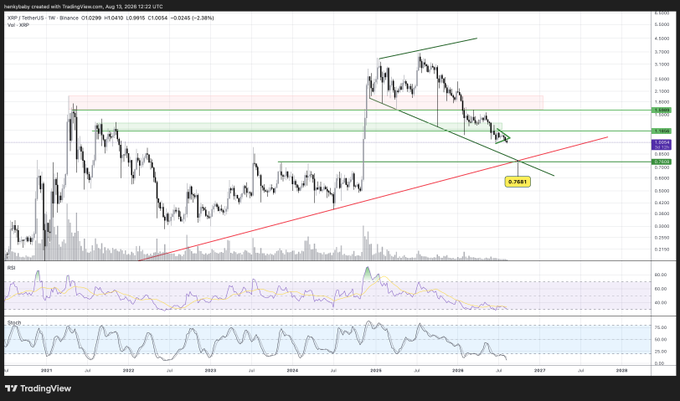Click the green 1.1856 price tag

tap(662, 131)
